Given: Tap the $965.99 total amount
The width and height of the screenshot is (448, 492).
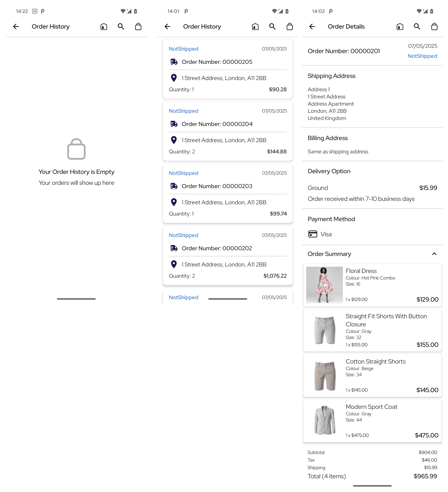Looking at the screenshot, I should point(425,476).
